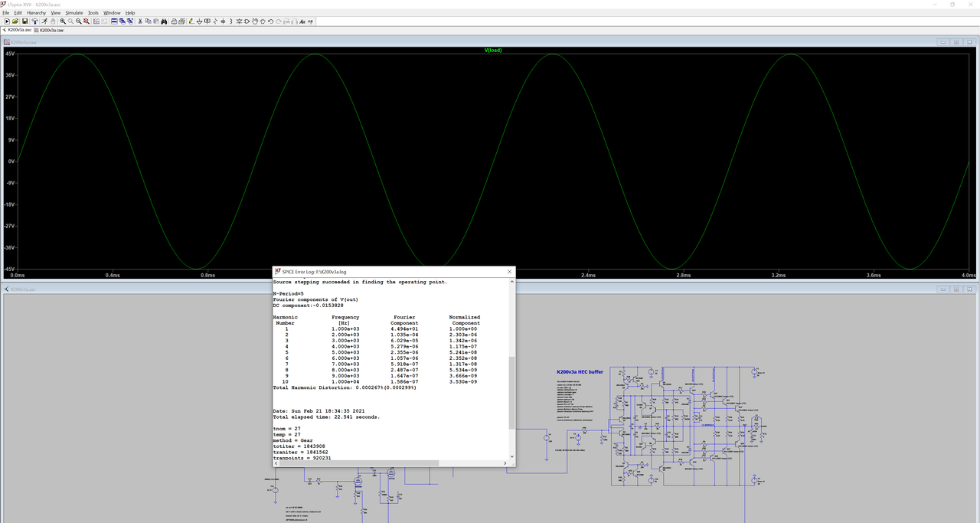Open the Tools menu
This screenshot has width=980, height=523.
pyautogui.click(x=93, y=13)
